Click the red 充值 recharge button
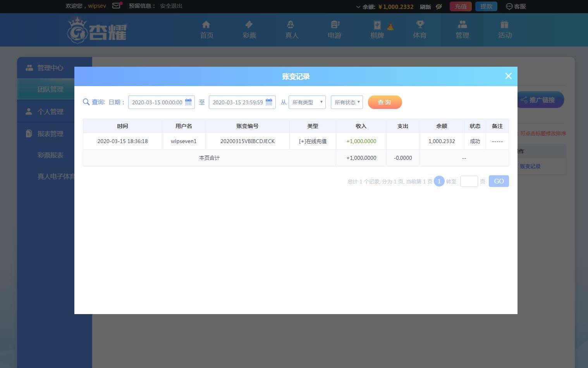The image size is (588, 368). tap(461, 7)
